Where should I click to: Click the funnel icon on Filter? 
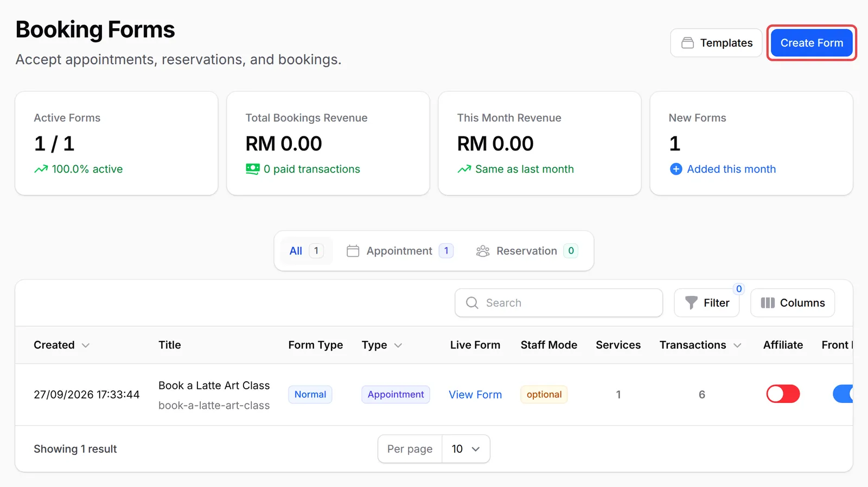pos(691,303)
